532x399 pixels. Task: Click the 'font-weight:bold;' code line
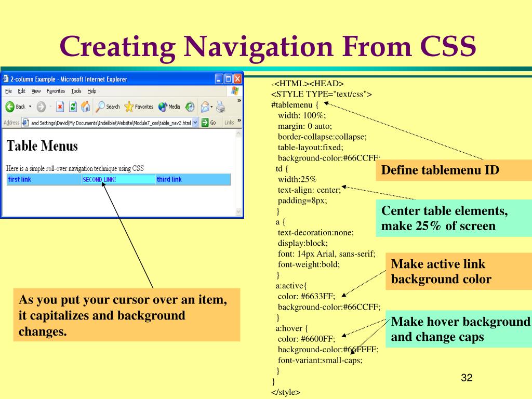pyautogui.click(x=309, y=264)
